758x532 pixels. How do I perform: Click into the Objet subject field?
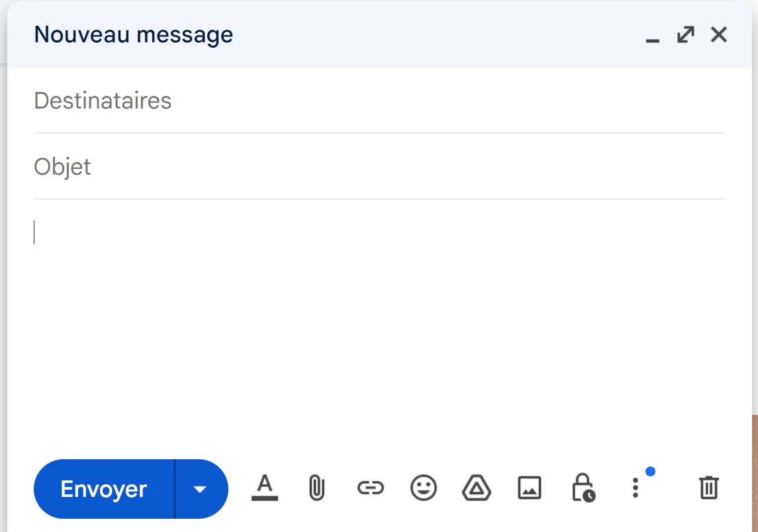pos(377,167)
